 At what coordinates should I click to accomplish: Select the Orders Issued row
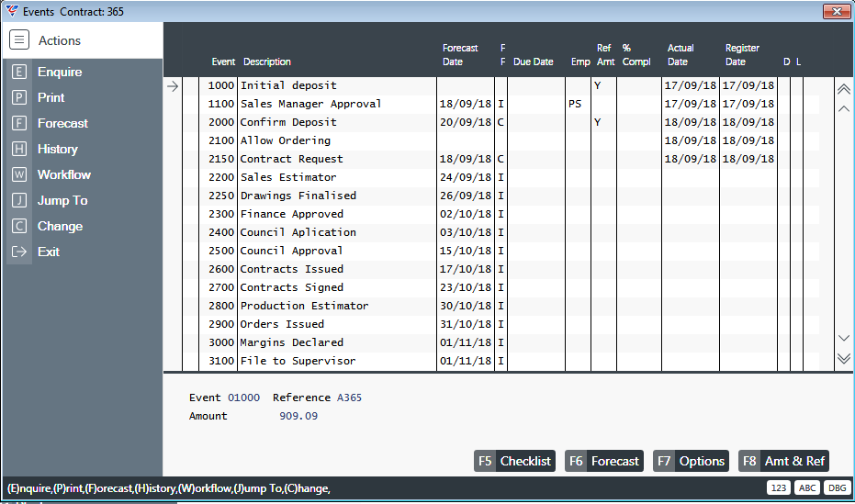coord(500,324)
